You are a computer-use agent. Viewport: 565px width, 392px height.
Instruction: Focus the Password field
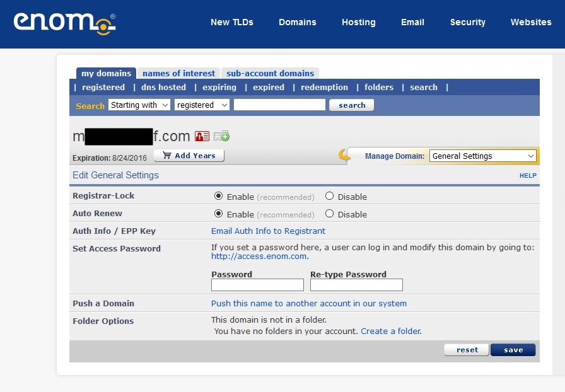pyautogui.click(x=257, y=285)
